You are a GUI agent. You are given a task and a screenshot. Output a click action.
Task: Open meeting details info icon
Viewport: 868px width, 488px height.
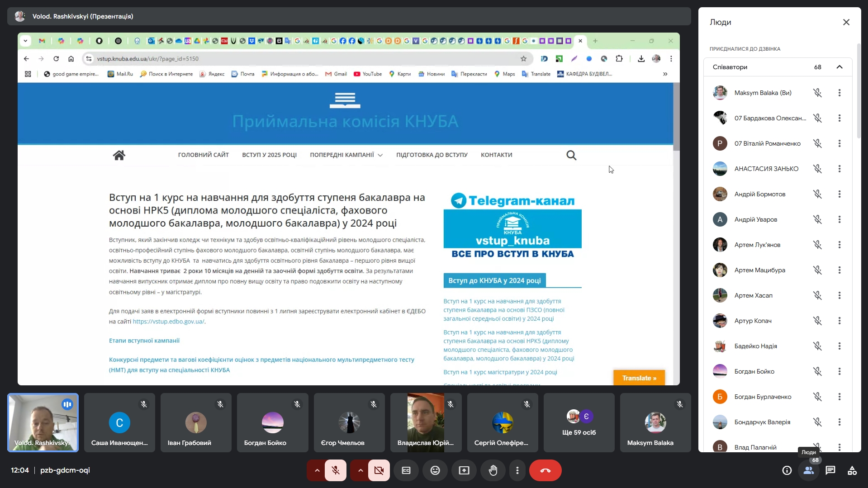tap(787, 470)
